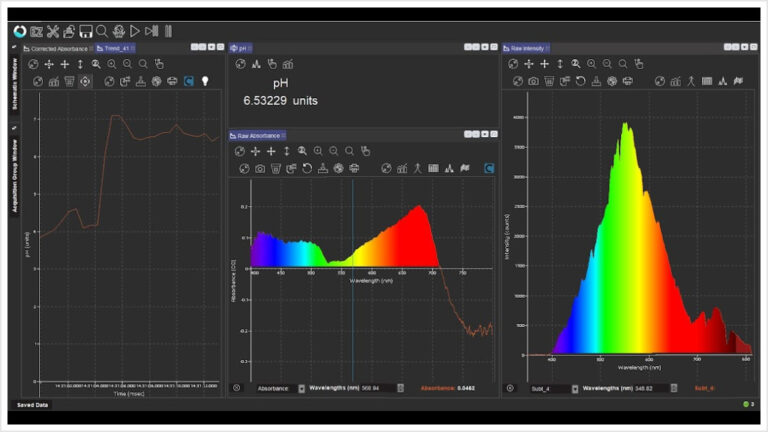
Task: Open the magnifier search icon in main toolbar
Action: (102, 32)
